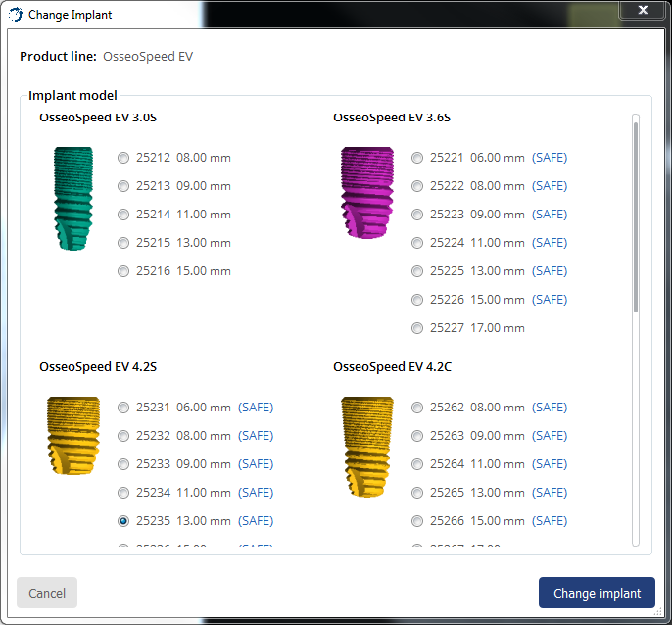Click the SAFE link beside 25266
The image size is (672, 625).
point(550,521)
